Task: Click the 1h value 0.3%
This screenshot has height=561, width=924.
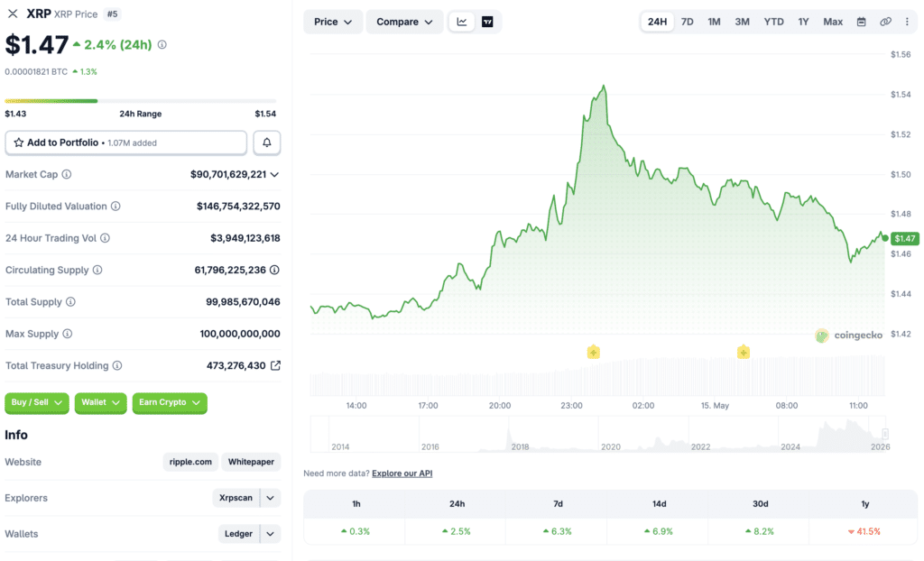Action: pyautogui.click(x=356, y=531)
